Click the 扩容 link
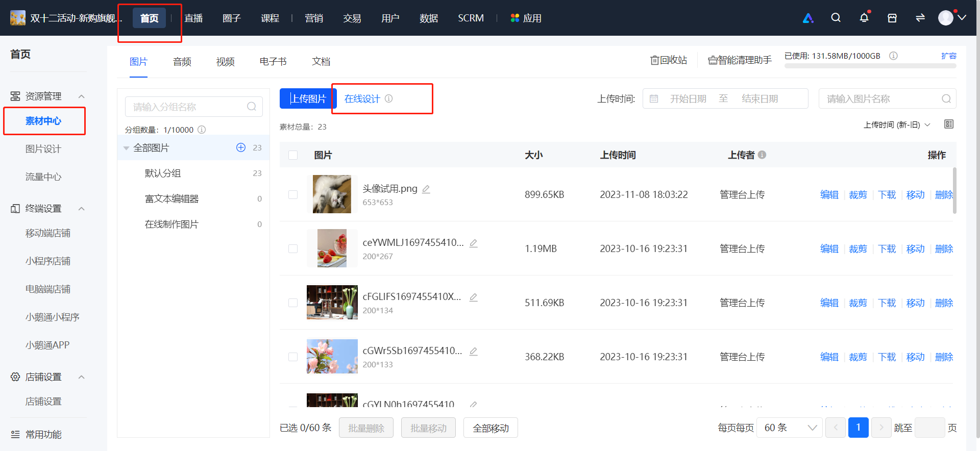This screenshot has height=451, width=980. tap(949, 56)
